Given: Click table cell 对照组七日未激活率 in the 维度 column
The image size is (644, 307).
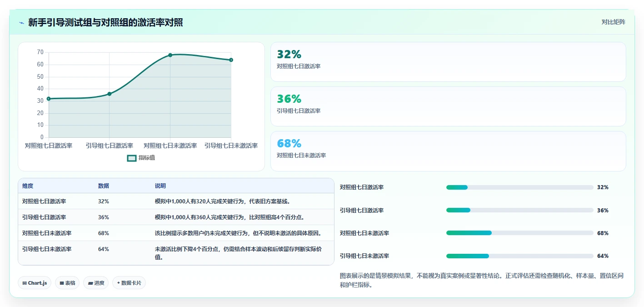Looking at the screenshot, I should (47, 233).
